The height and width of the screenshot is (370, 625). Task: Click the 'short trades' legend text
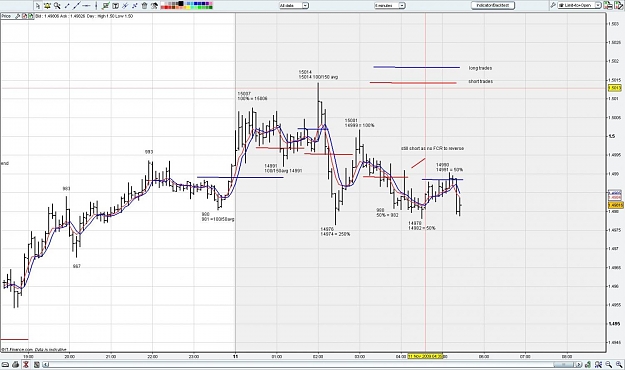coord(481,81)
